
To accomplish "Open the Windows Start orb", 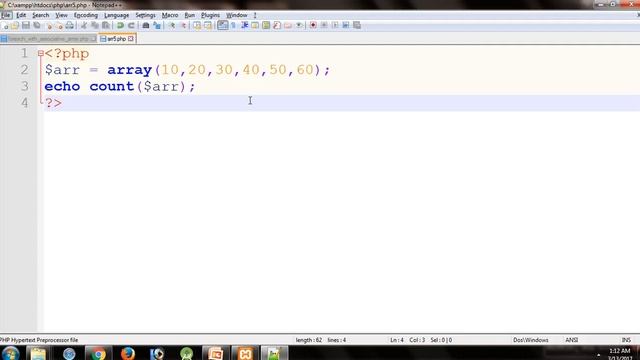I will click(10, 353).
